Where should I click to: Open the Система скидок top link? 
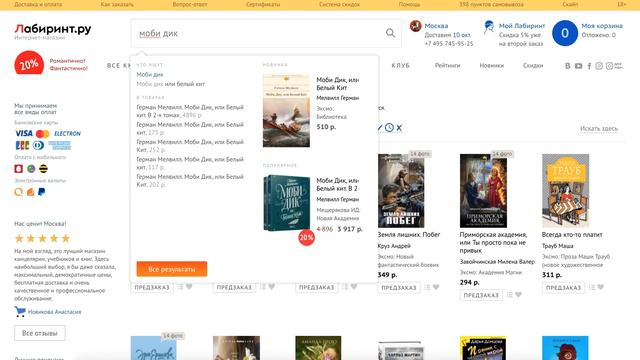pyautogui.click(x=340, y=4)
